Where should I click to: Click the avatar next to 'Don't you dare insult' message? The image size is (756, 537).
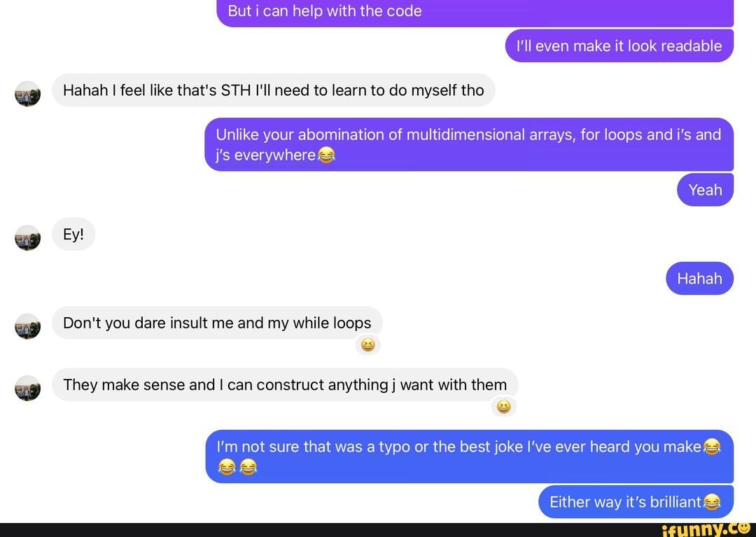(x=27, y=326)
